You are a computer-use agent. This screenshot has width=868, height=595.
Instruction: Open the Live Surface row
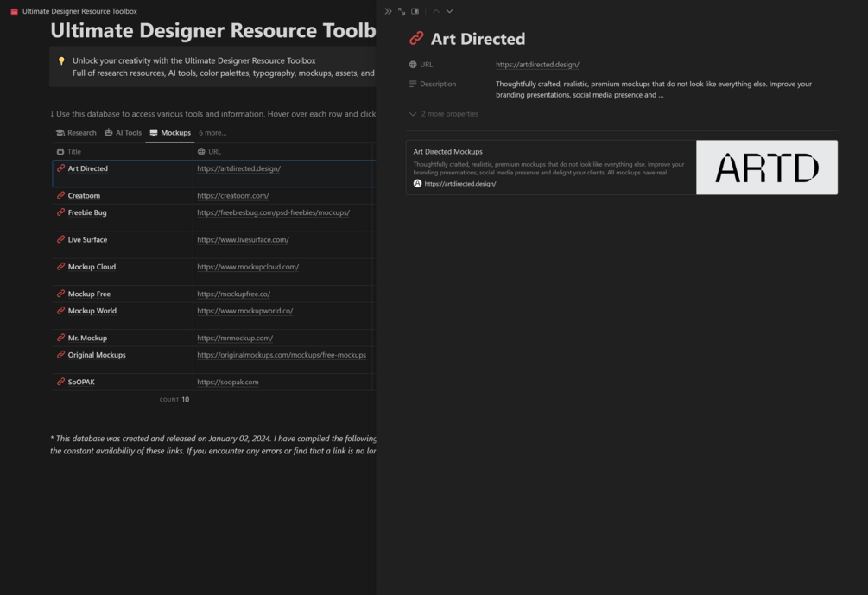87,240
